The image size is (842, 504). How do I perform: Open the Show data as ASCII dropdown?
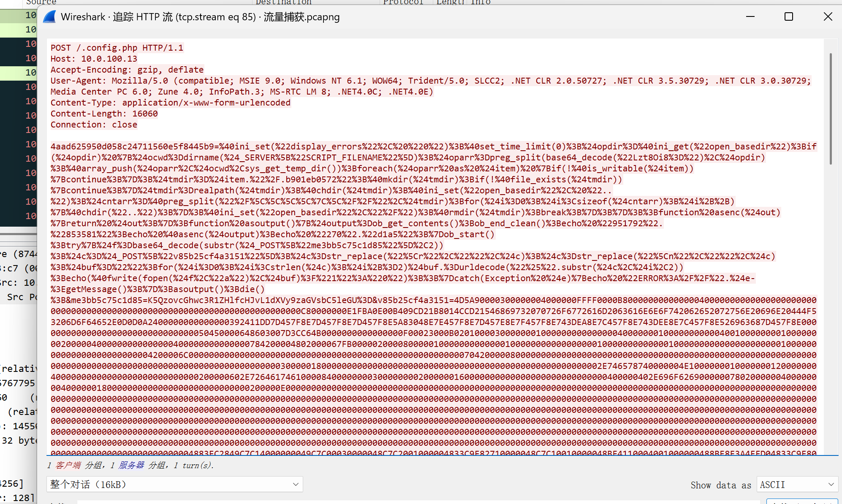click(797, 485)
